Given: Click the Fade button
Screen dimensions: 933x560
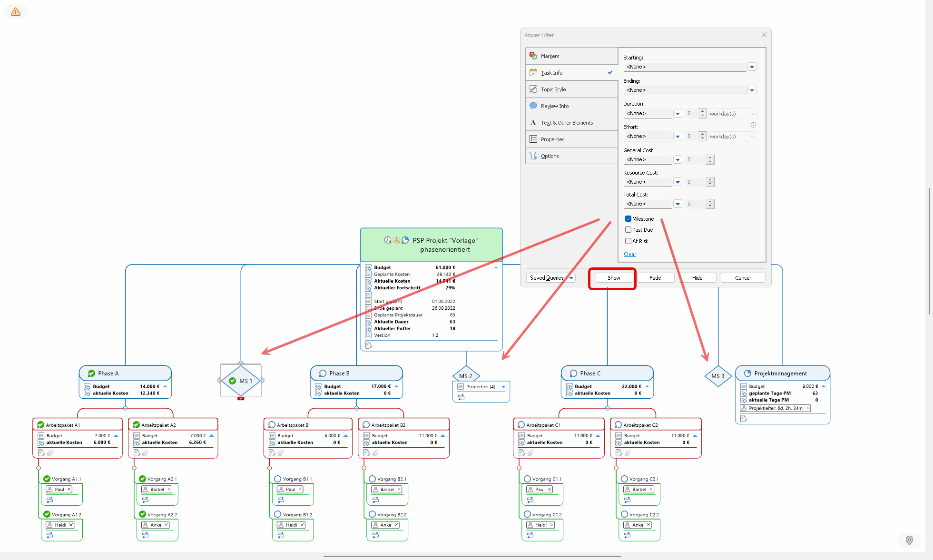Looking at the screenshot, I should pyautogui.click(x=655, y=278).
